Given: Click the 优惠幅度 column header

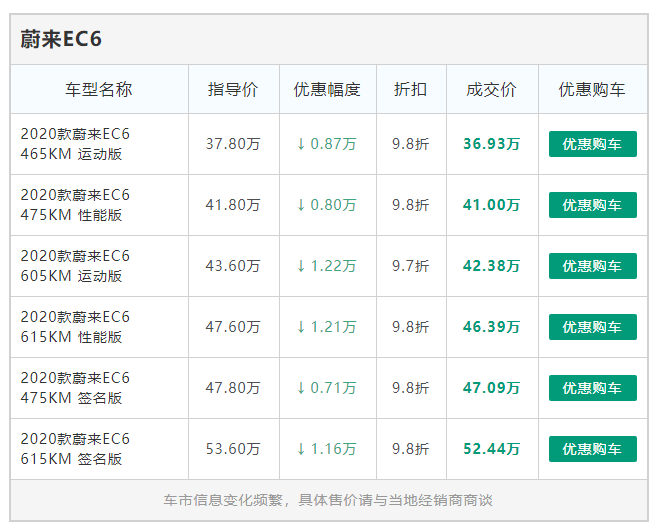Looking at the screenshot, I should pyautogui.click(x=327, y=89).
